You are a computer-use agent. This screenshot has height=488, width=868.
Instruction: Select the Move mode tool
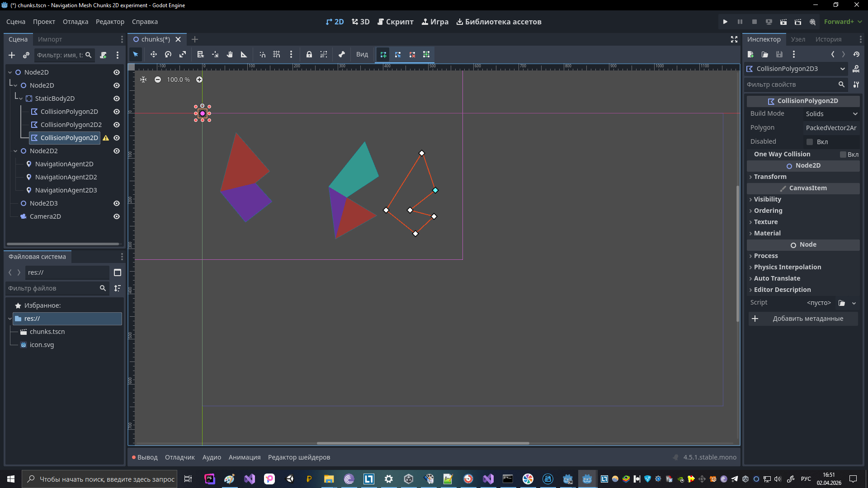(x=154, y=54)
